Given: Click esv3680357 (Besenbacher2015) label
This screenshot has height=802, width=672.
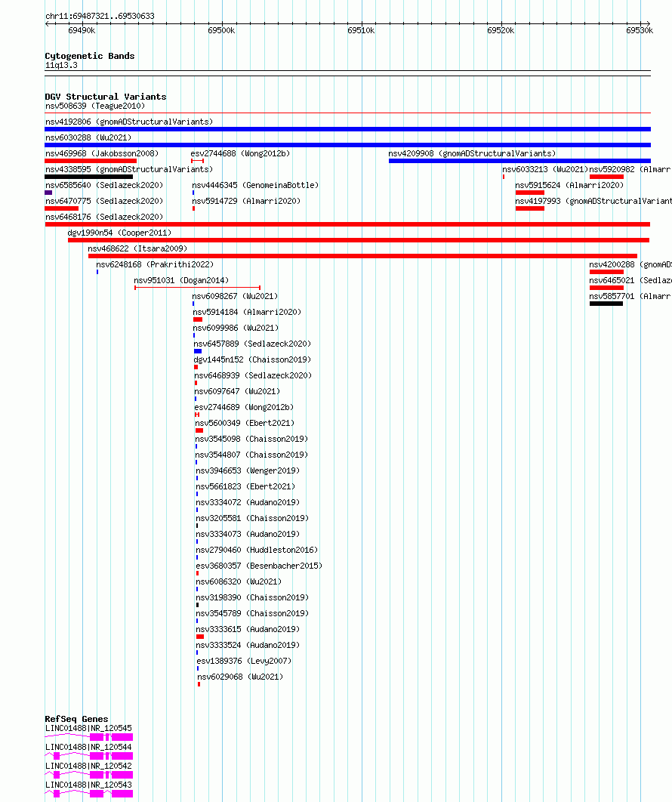Looking at the screenshot, I should pyautogui.click(x=259, y=566).
